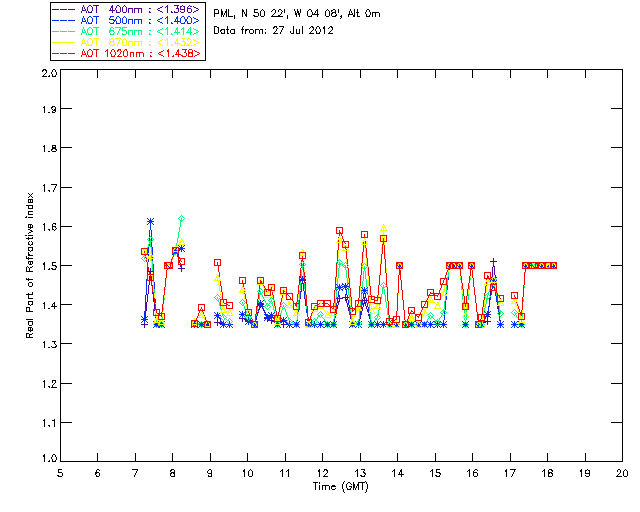
Task: Click the 2.0 y-axis tick label
Action: tap(49, 73)
